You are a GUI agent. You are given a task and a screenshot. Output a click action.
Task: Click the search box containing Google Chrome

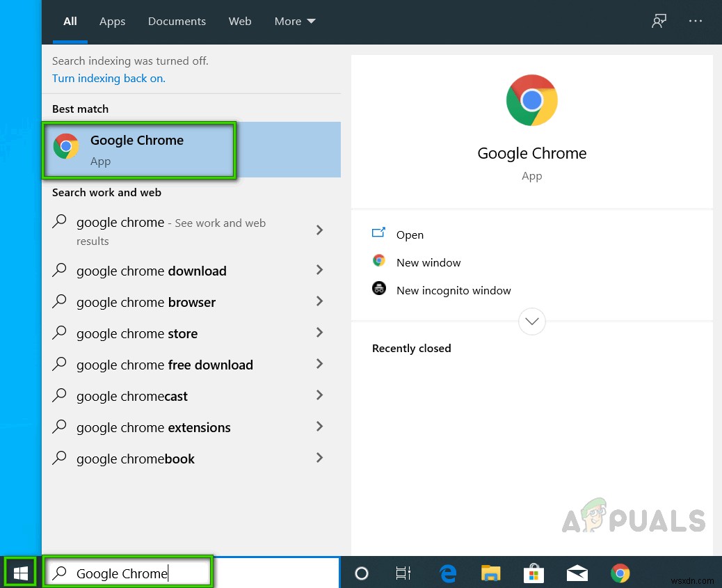139,573
